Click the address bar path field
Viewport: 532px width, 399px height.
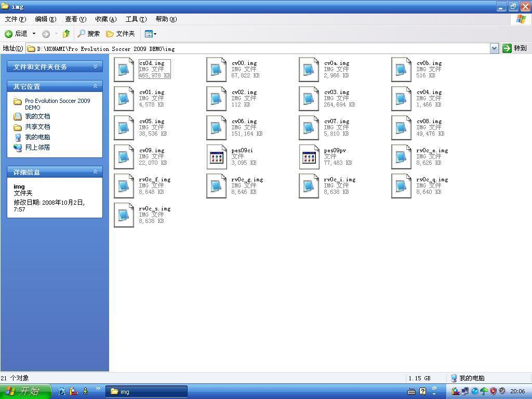(260, 48)
